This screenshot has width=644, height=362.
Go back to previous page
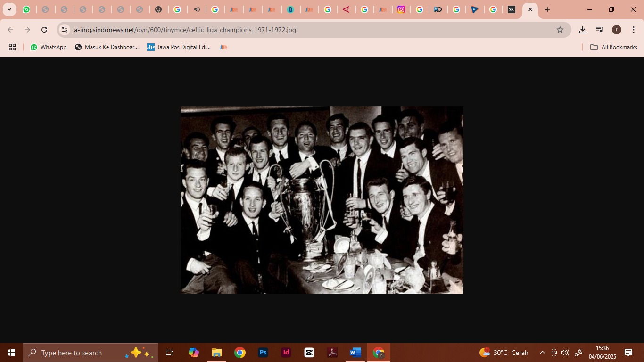coord(10,30)
